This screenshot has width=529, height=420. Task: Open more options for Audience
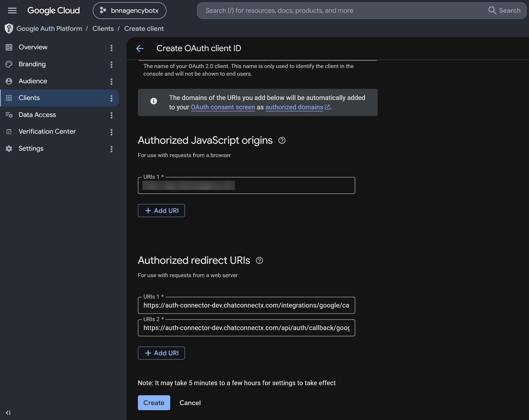111,81
